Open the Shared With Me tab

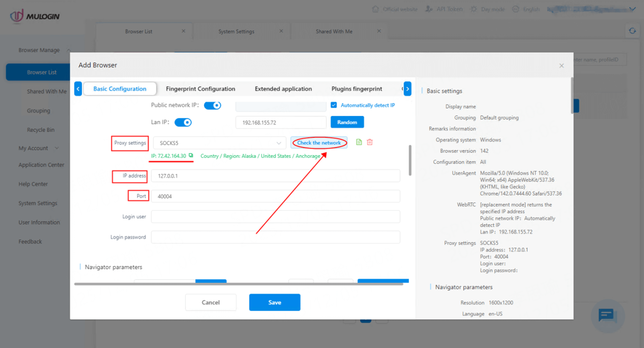click(334, 31)
